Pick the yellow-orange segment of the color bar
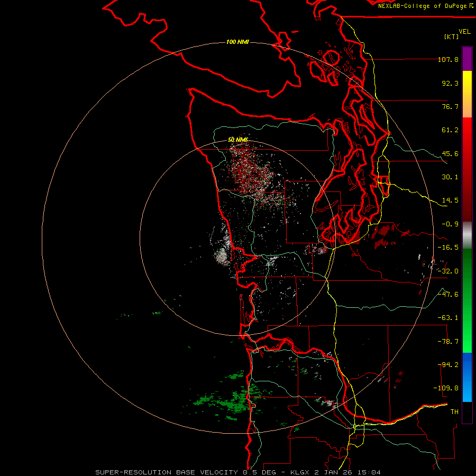The height and width of the screenshot is (476, 476). 467,94
